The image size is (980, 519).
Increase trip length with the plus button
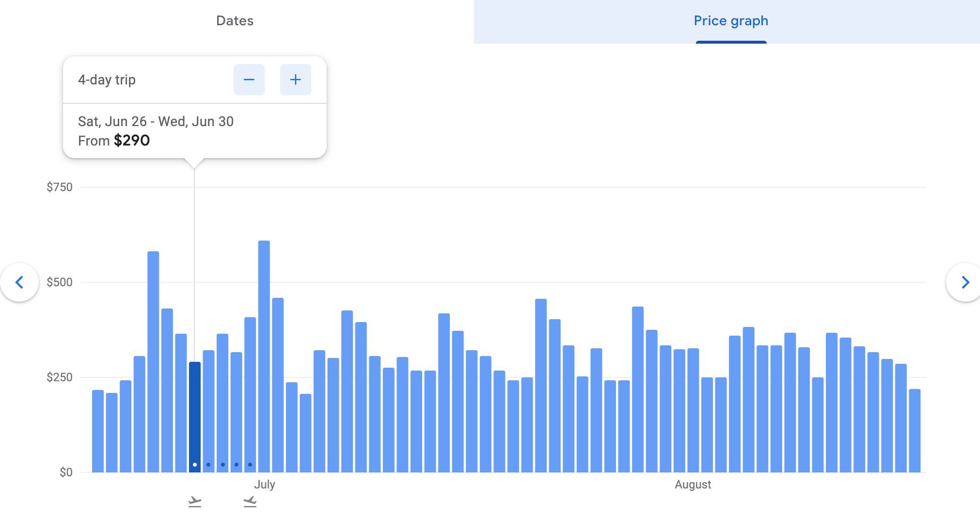pos(295,80)
